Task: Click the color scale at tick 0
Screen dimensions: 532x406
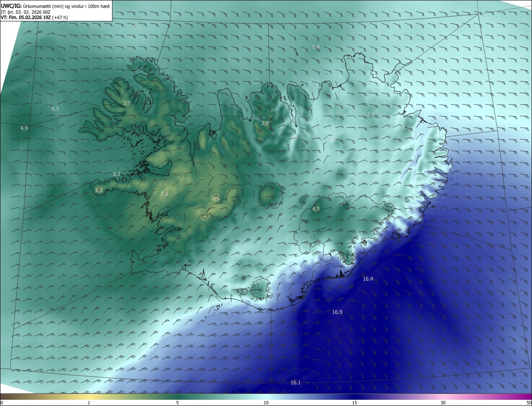Action: [x=1, y=403]
